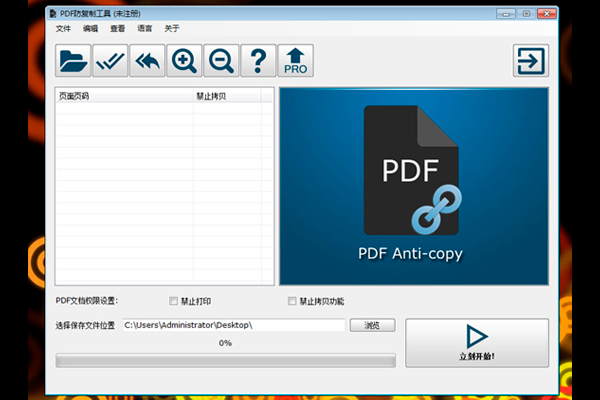Screen dimensions: 600x400
Task: Maximize the PDF防复制工具 window
Action: click(x=526, y=14)
